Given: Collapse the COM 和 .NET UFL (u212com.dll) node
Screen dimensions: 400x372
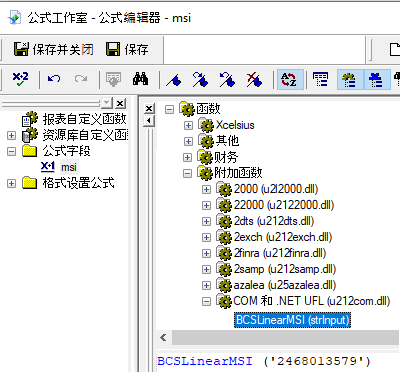Looking at the screenshot, I should [x=206, y=302].
